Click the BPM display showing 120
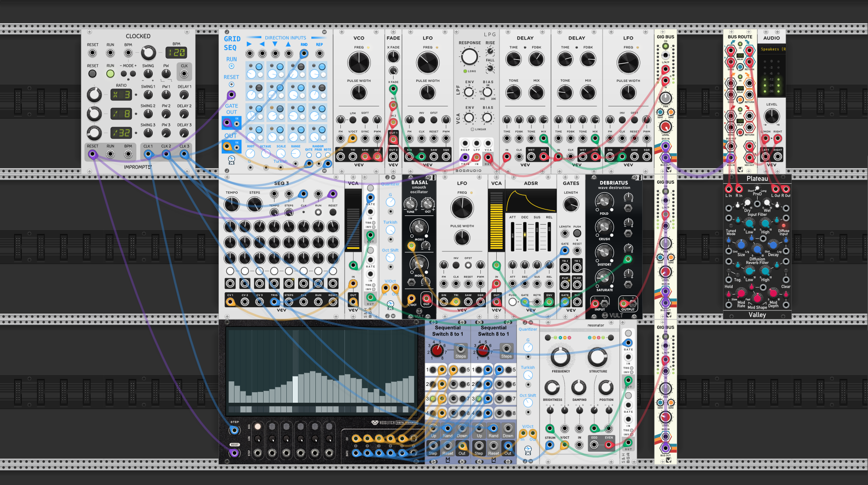 pyautogui.click(x=176, y=53)
